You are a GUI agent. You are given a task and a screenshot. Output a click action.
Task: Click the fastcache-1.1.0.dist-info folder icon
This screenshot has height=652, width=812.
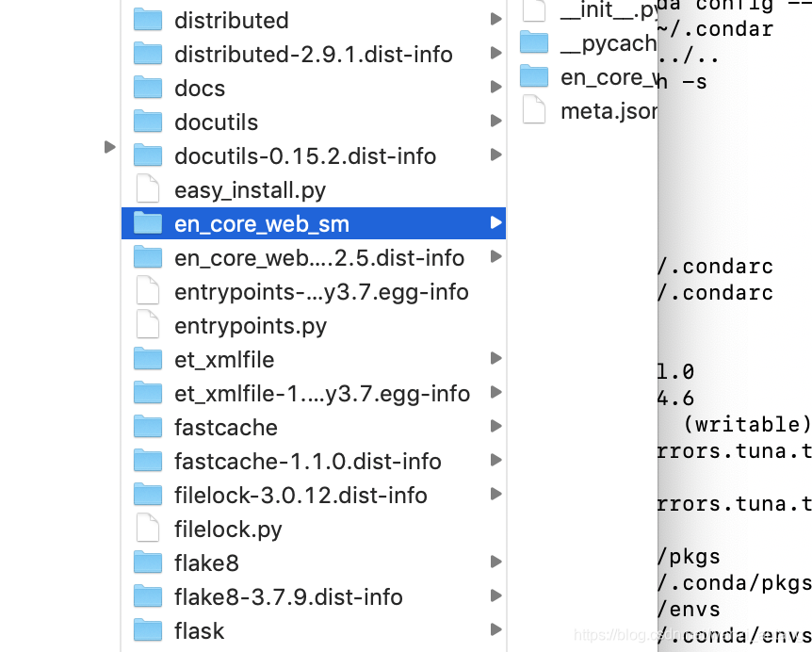point(148,461)
